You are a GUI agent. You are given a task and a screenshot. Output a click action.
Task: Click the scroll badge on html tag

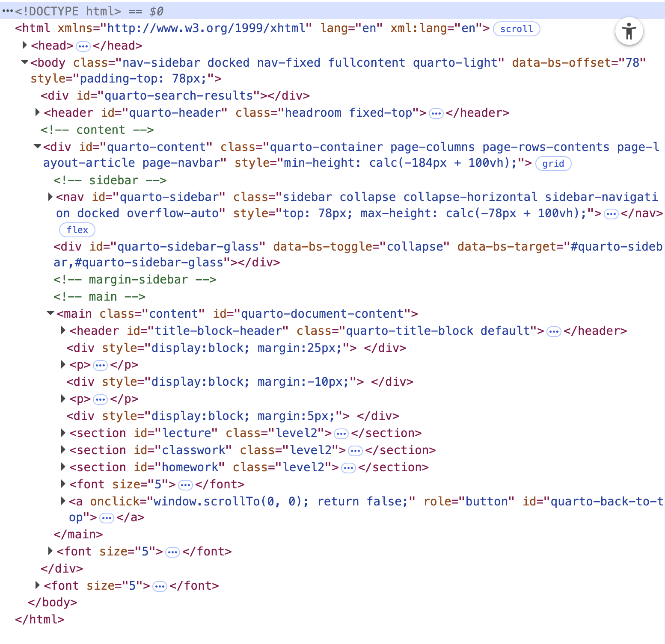[516, 29]
